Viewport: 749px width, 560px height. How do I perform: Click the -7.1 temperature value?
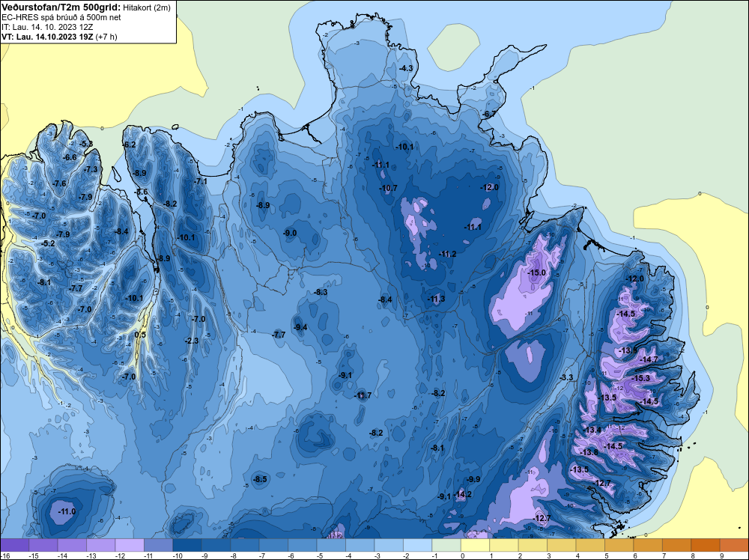click(x=200, y=181)
